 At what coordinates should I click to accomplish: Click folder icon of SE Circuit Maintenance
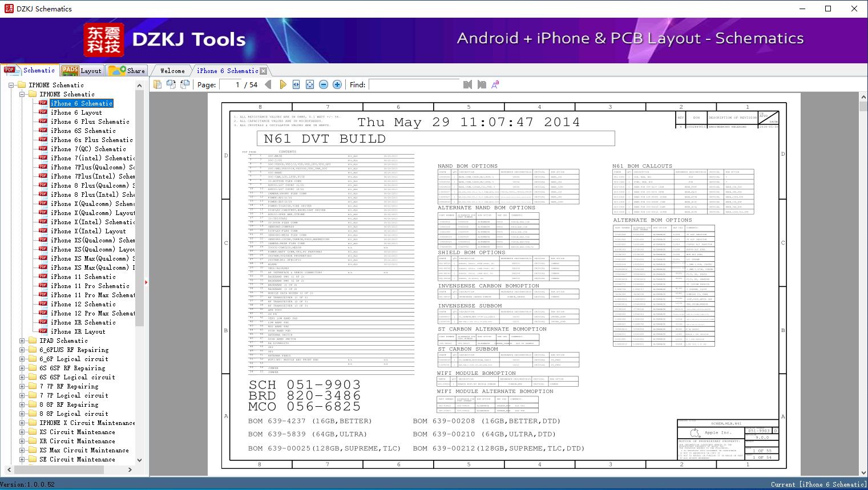pyautogui.click(x=33, y=459)
